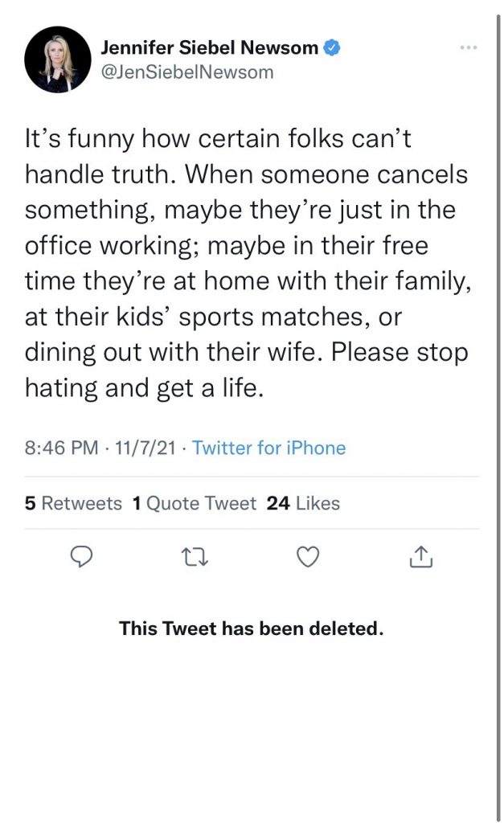Open Jennifer Siebel Newsom's profile photo
504x823 pixels.
coord(58,59)
